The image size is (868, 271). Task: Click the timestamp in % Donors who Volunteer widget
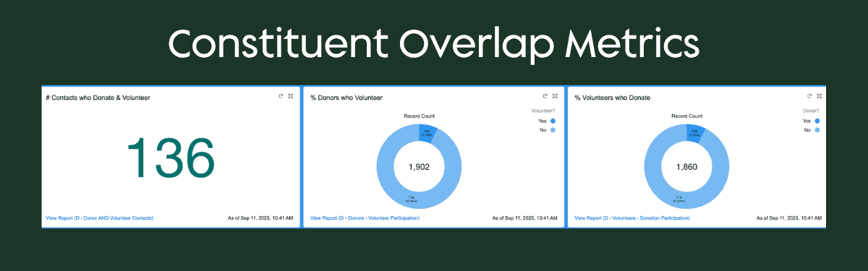(525, 218)
